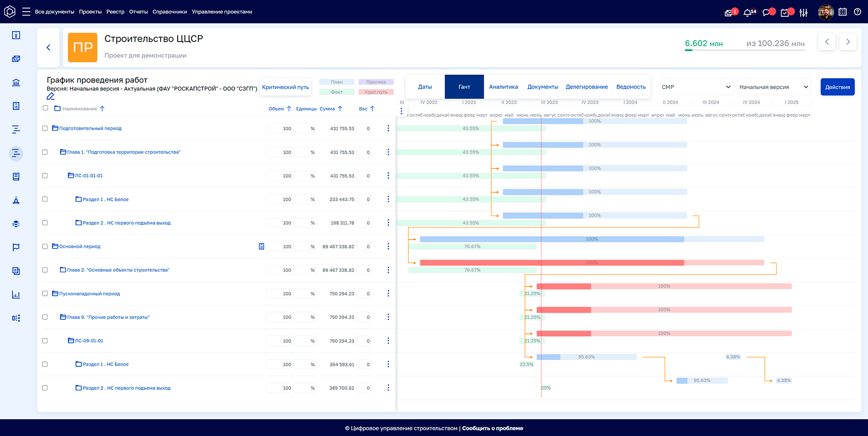Tick the checkbox for Основной период
Viewport: 868px width, 436px height.
pos(45,246)
